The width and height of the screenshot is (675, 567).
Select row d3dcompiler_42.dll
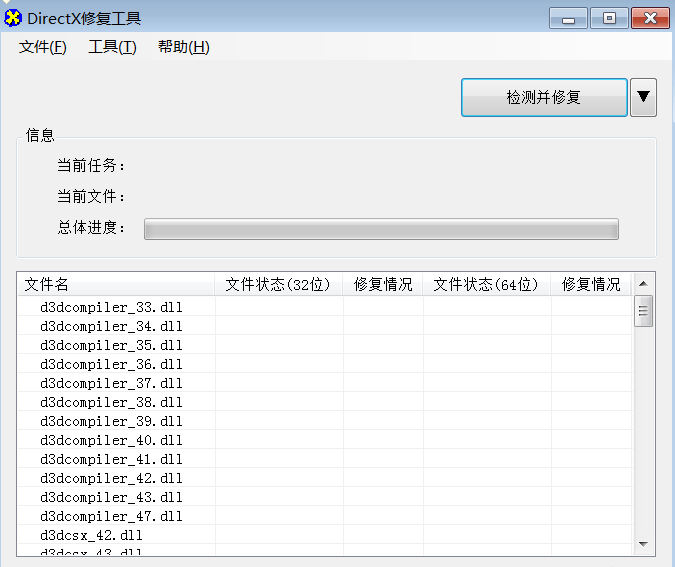pos(325,478)
